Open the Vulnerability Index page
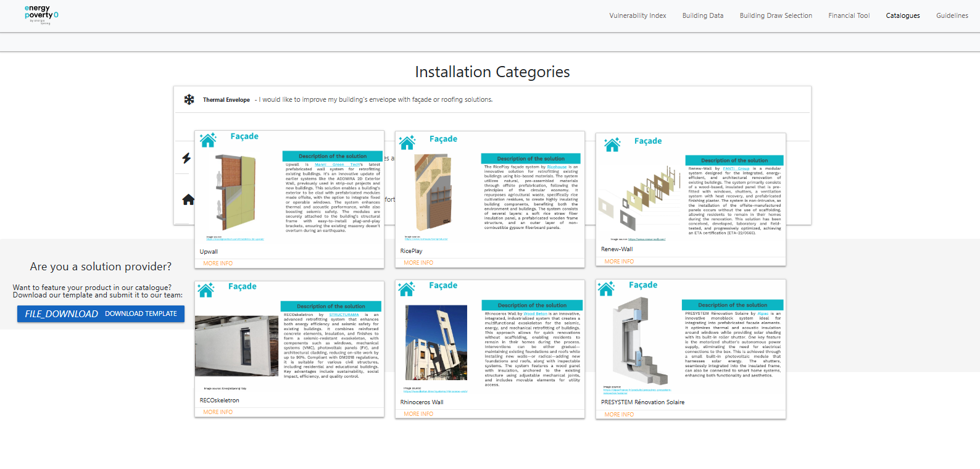The image size is (980, 469). tap(637, 15)
